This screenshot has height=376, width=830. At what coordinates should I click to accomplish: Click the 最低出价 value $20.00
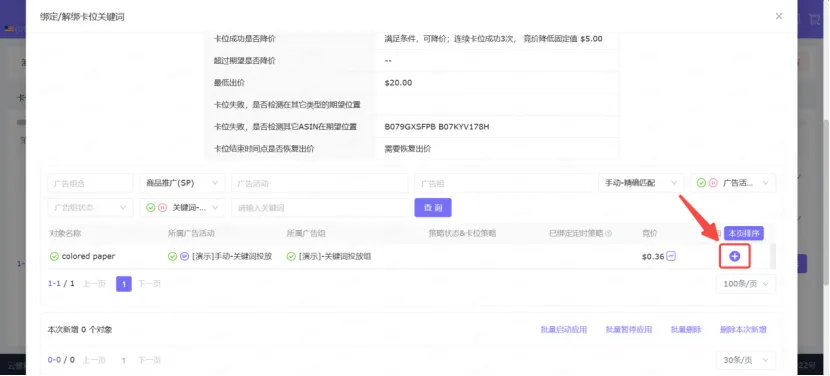(399, 83)
